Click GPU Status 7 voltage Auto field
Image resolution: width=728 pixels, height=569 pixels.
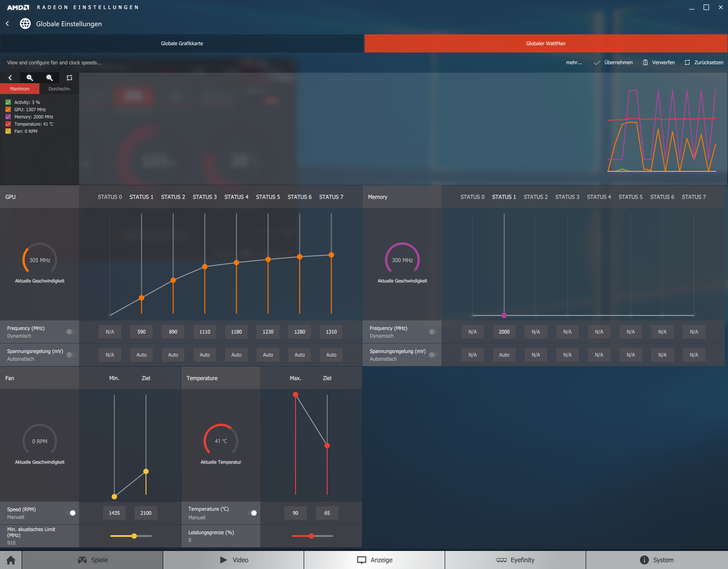pos(331,355)
